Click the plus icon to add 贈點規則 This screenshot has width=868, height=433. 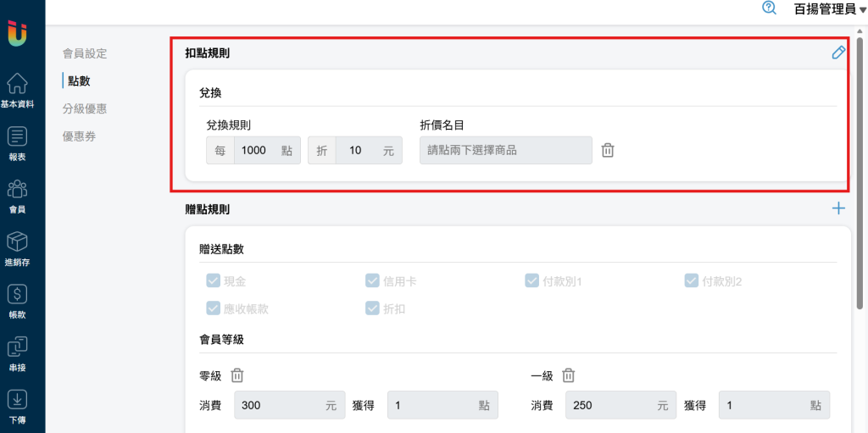tap(838, 208)
